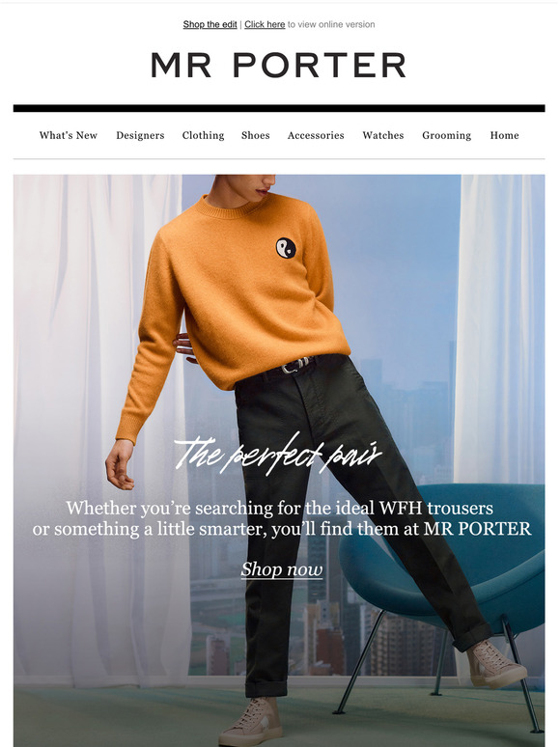This screenshot has height=747, width=560.
Task: Select Home in the navigation bar
Action: pyautogui.click(x=504, y=135)
